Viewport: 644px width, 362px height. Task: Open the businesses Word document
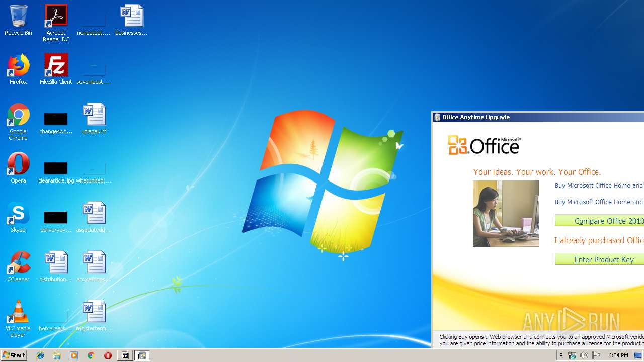(131, 20)
